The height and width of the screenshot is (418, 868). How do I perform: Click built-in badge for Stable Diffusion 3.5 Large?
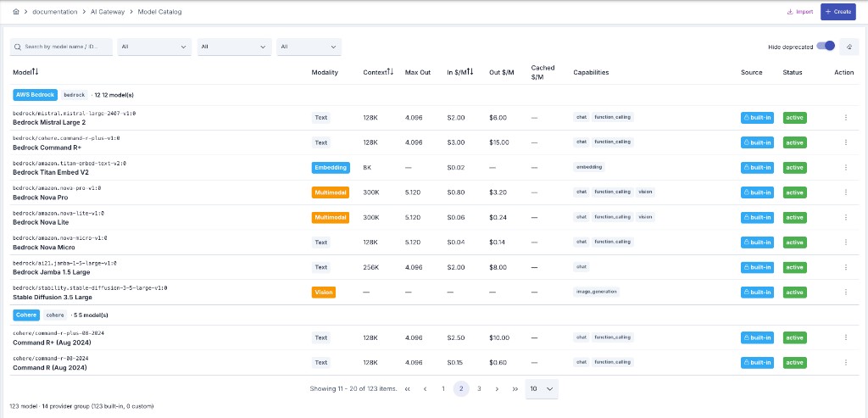pyautogui.click(x=757, y=292)
